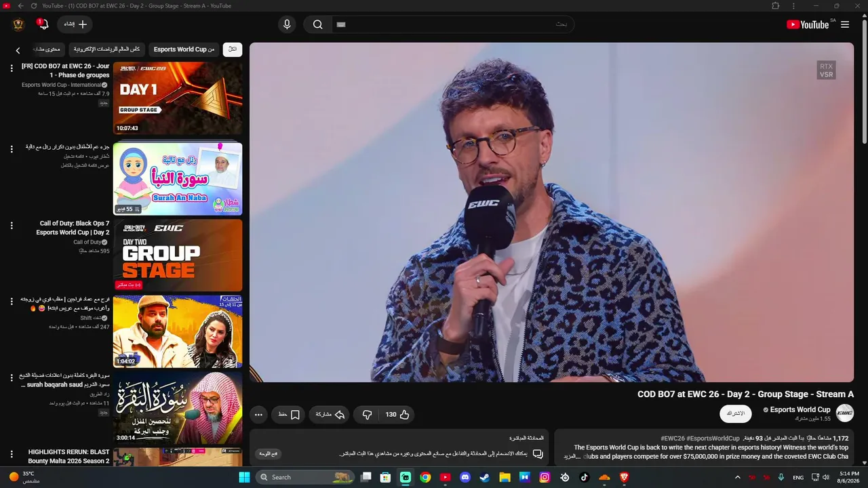Go to YouTube home via logo

click(x=808, y=24)
